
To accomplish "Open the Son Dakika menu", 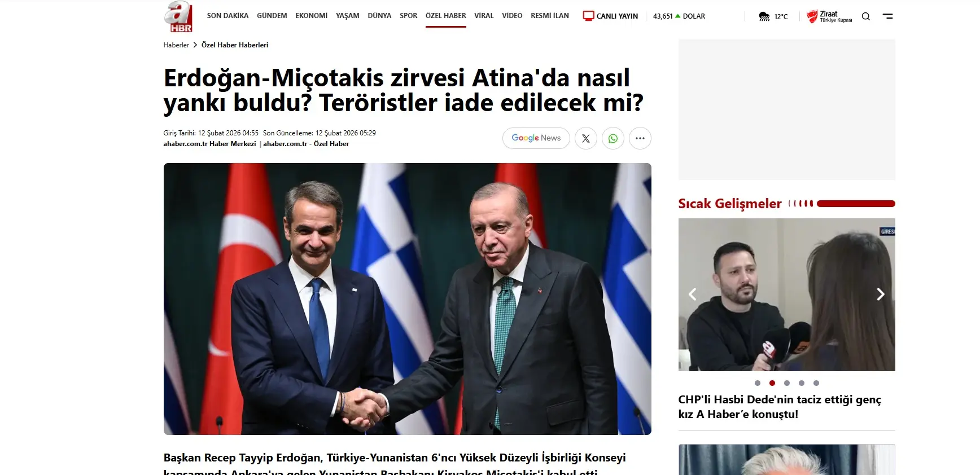I will [228, 16].
